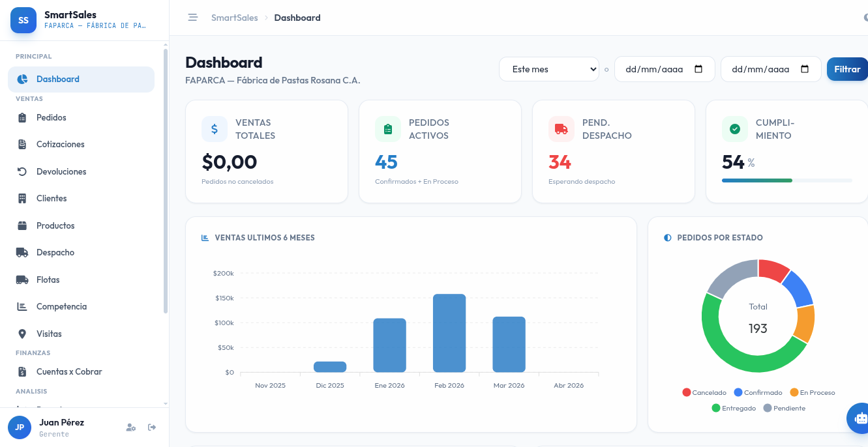
Task: Click the Devoluciones undo arrow icon
Action: click(x=22, y=171)
